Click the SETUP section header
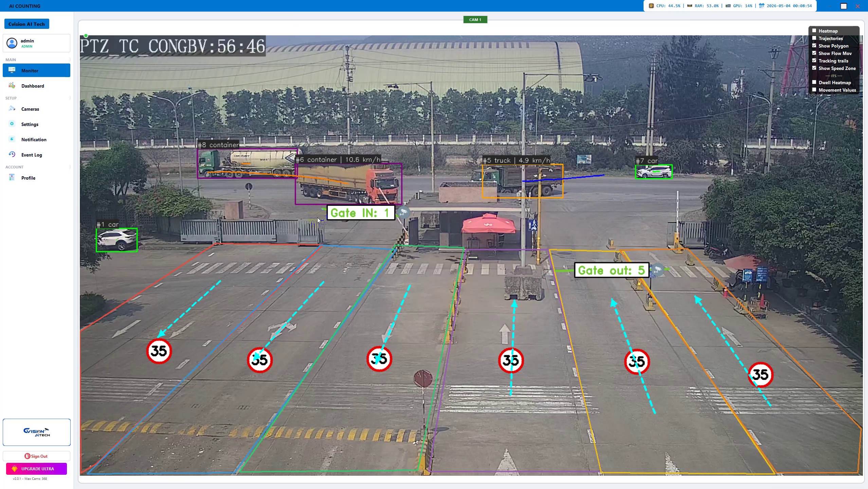The height and width of the screenshot is (489, 868). [11, 98]
